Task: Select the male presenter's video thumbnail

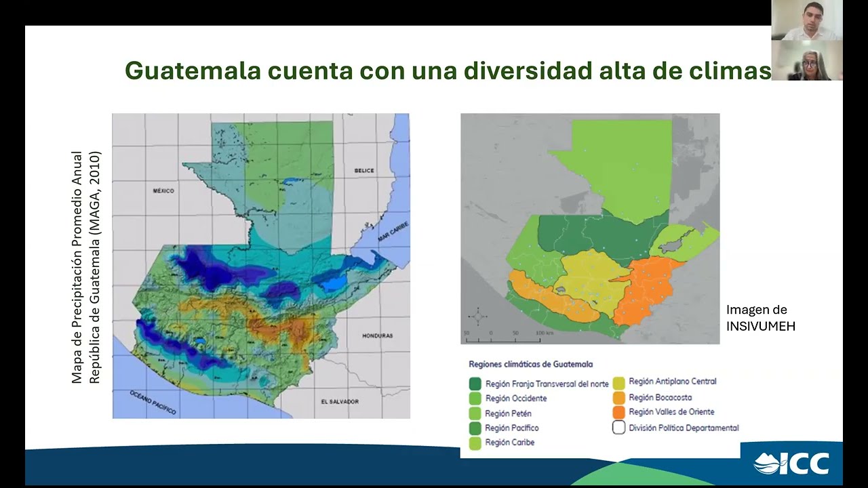Action: click(807, 20)
